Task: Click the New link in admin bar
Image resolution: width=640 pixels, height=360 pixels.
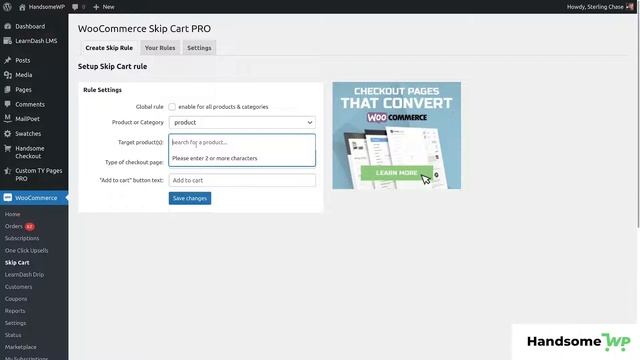Action: pos(108,7)
